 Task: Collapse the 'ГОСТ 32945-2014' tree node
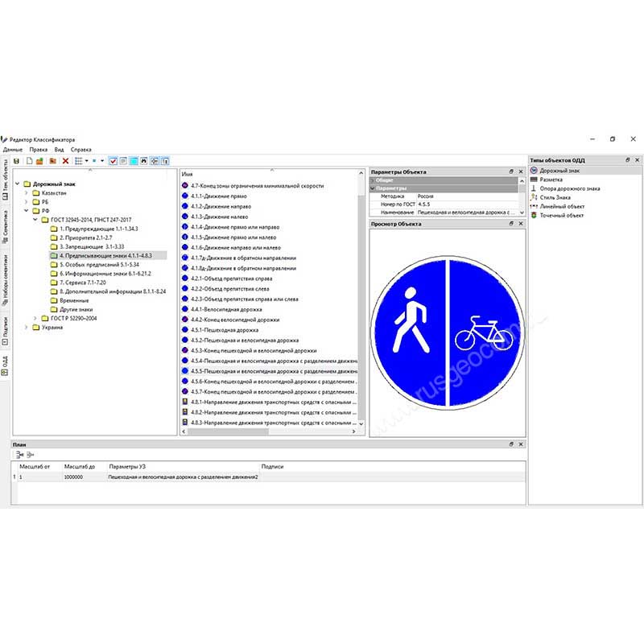35,220
